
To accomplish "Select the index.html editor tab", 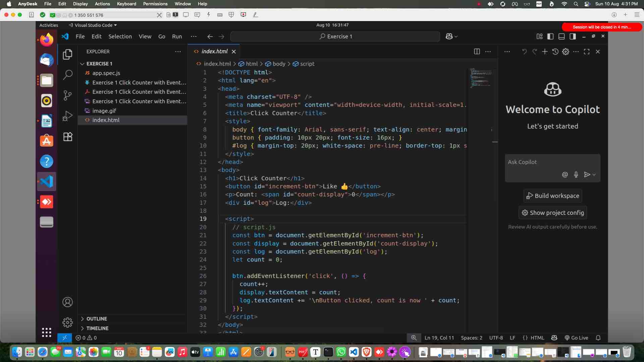I will click(215, 51).
